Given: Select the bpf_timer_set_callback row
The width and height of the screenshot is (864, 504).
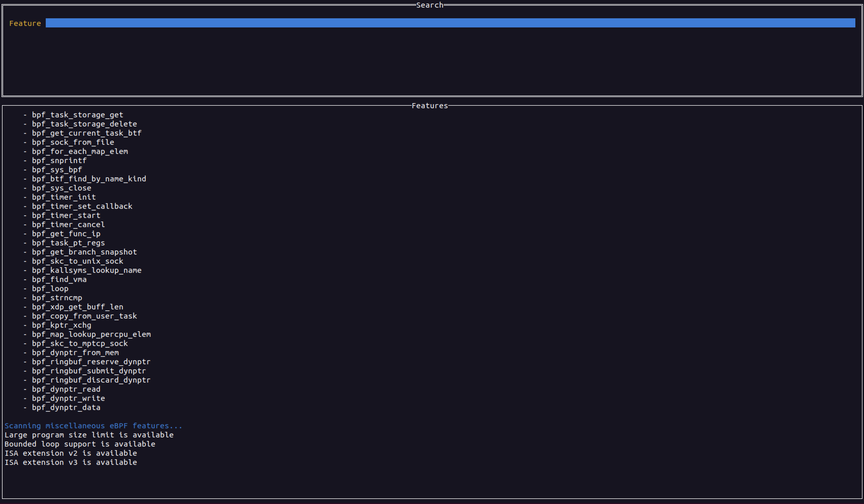Looking at the screenshot, I should [x=82, y=206].
